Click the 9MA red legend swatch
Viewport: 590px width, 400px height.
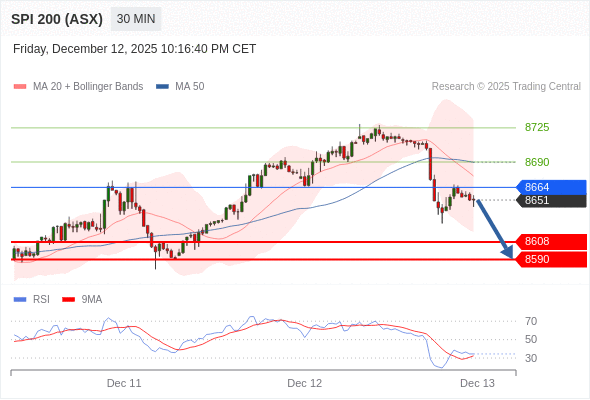pos(68,300)
